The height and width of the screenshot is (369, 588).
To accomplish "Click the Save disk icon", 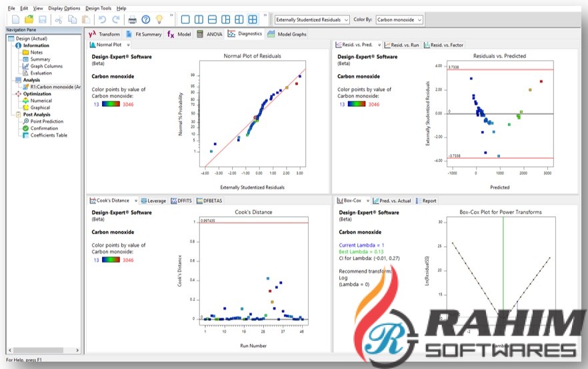I will [43, 19].
